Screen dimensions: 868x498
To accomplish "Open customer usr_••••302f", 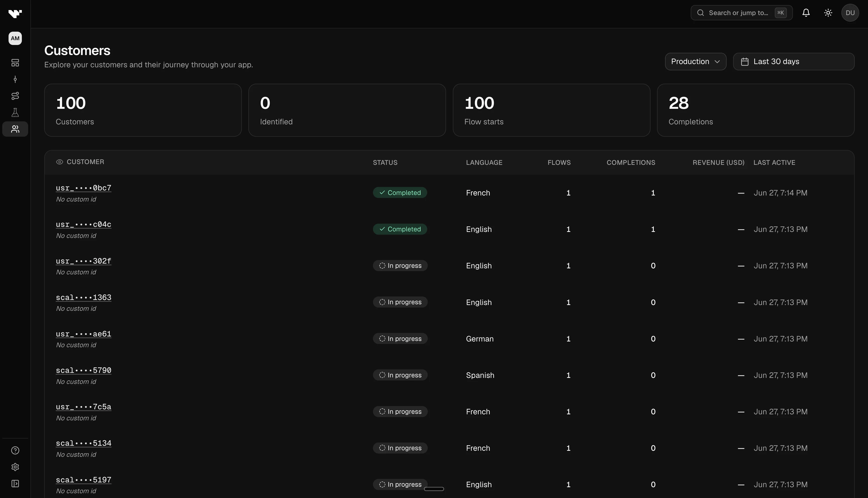I will 83,261.
